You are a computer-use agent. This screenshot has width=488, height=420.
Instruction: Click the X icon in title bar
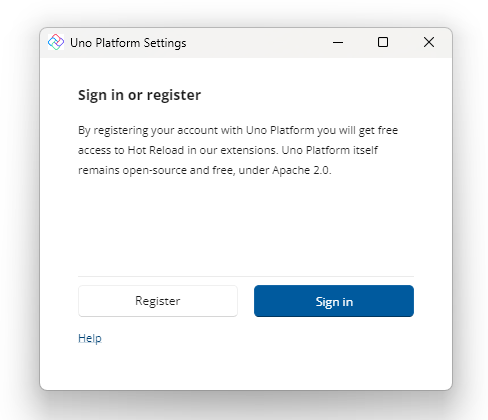tap(429, 42)
